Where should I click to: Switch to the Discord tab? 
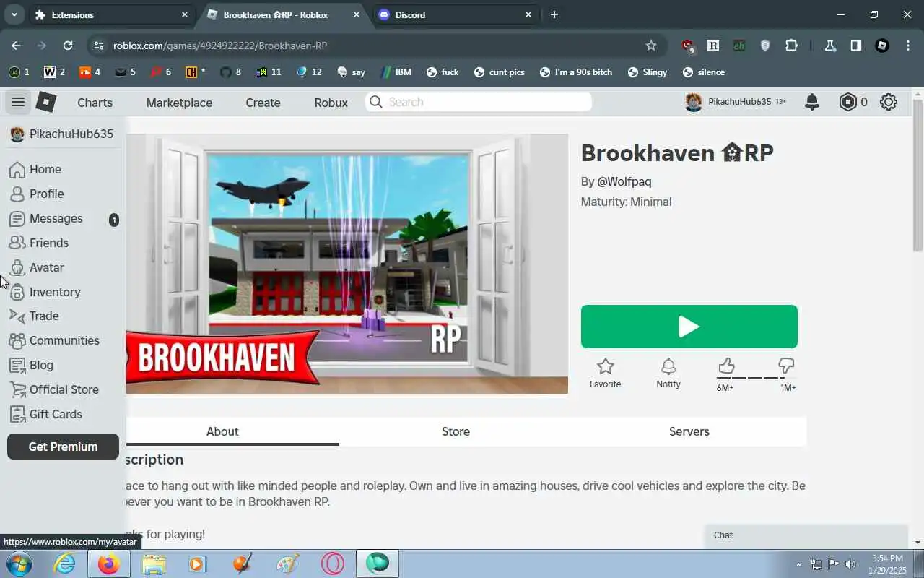point(455,14)
